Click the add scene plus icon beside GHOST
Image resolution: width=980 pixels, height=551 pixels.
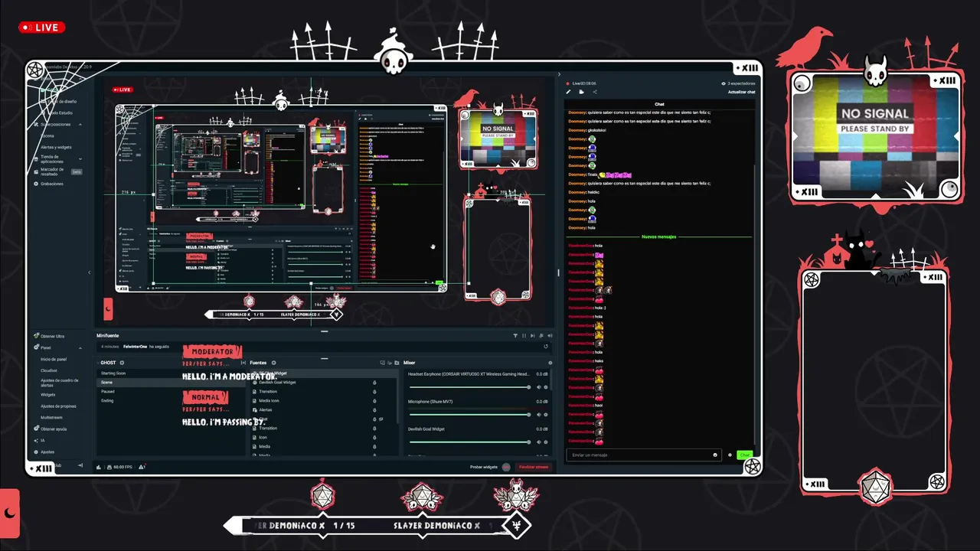coord(122,363)
